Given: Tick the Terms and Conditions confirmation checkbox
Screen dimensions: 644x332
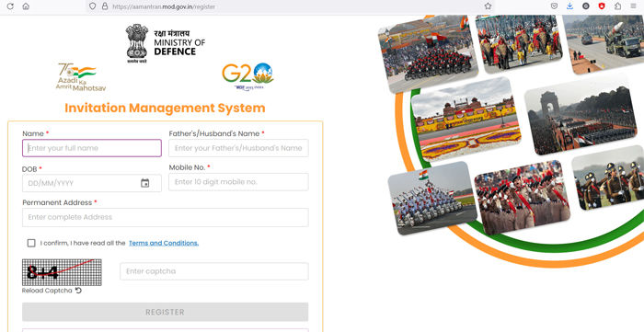Looking at the screenshot, I should tap(31, 243).
